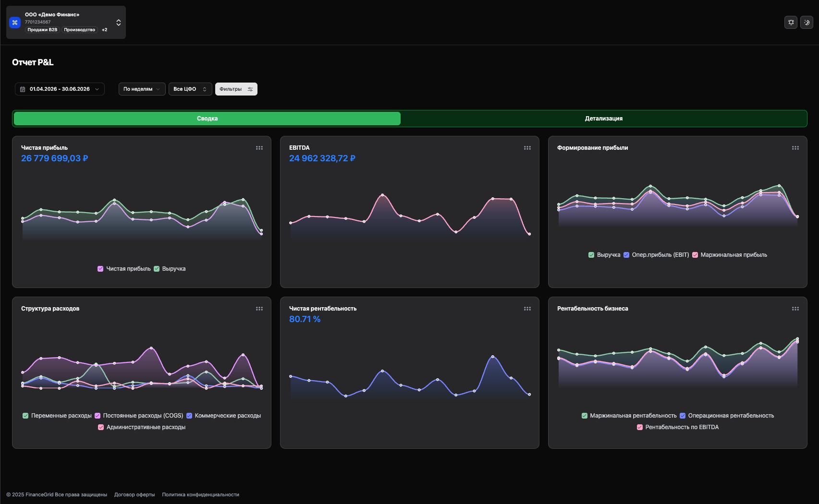Open the date range 01.04.2026 - 30.06.2026 picker
This screenshot has height=504, width=819.
[x=60, y=89]
